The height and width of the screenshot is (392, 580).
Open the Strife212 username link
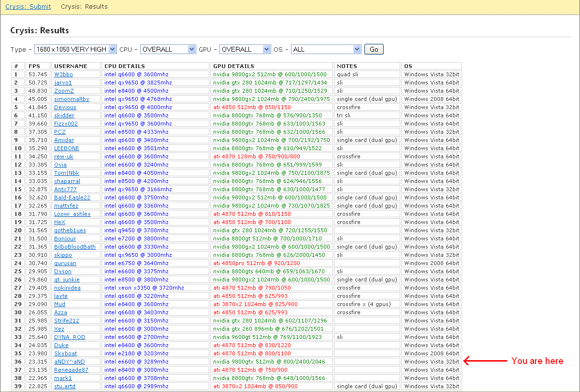pos(67,321)
